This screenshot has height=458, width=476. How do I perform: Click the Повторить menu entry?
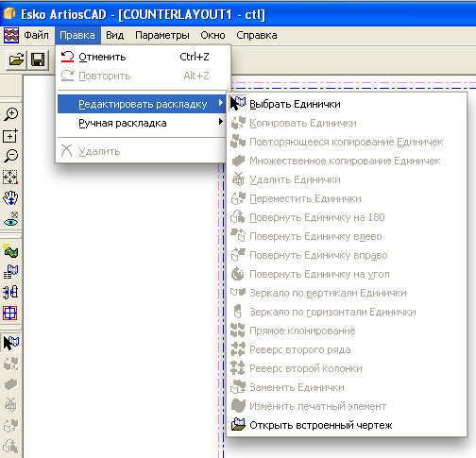point(142,76)
